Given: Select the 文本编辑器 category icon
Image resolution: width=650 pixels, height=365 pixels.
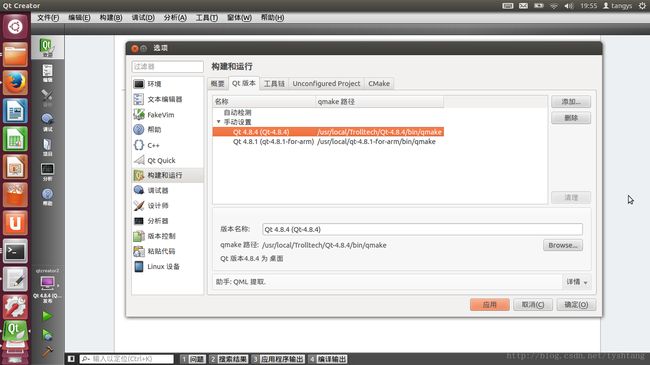Looking at the screenshot, I should (139, 99).
